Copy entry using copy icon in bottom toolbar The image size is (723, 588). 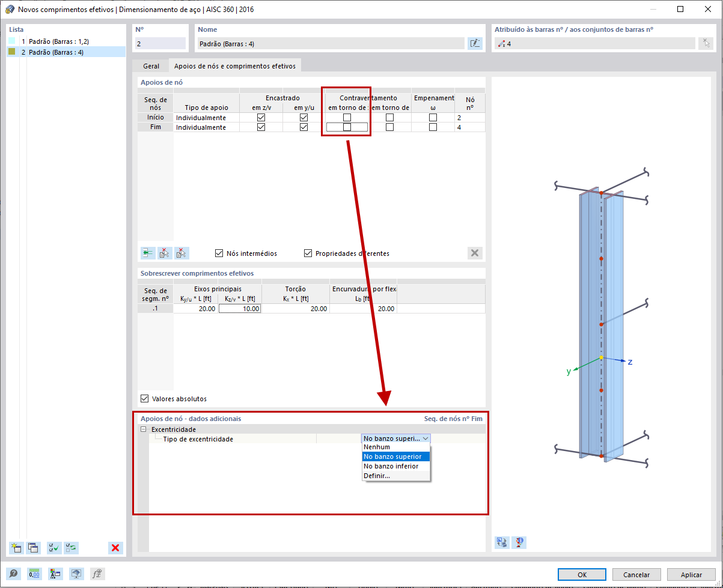[34, 548]
